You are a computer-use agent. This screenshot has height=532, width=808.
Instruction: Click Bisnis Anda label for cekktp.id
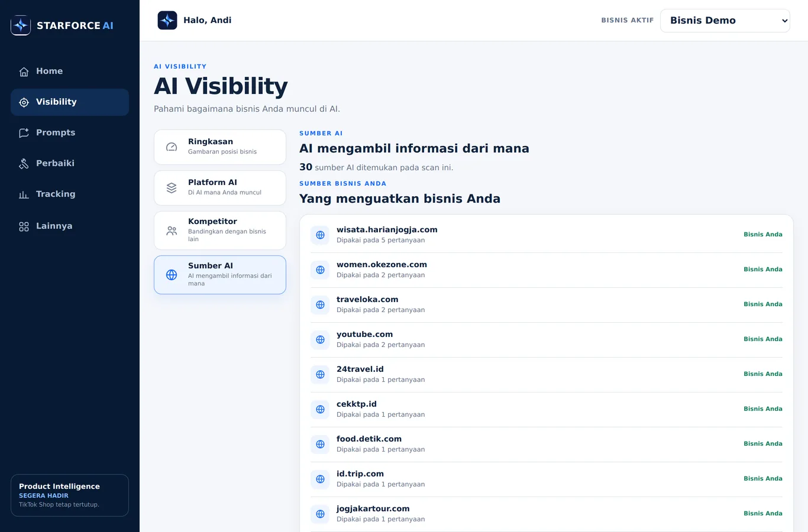coord(762,409)
